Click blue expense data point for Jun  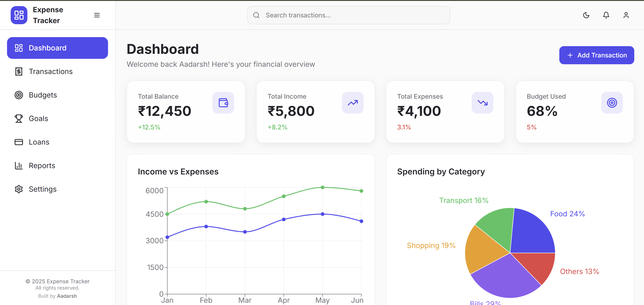coord(361,221)
